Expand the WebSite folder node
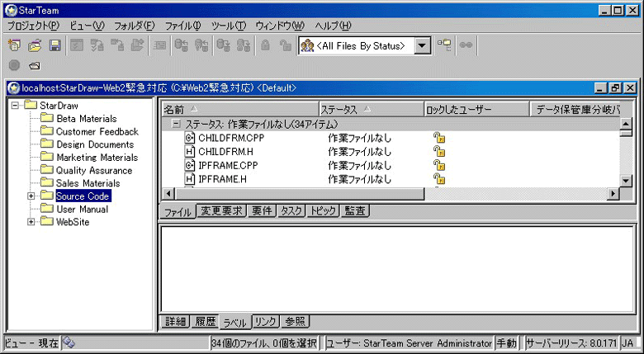Screen dimensions: 644x354 [31, 222]
